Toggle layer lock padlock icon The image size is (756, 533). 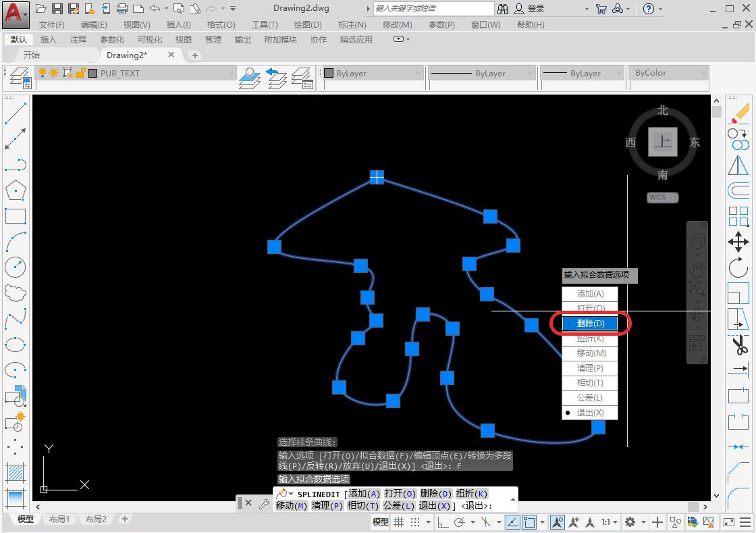(x=80, y=73)
